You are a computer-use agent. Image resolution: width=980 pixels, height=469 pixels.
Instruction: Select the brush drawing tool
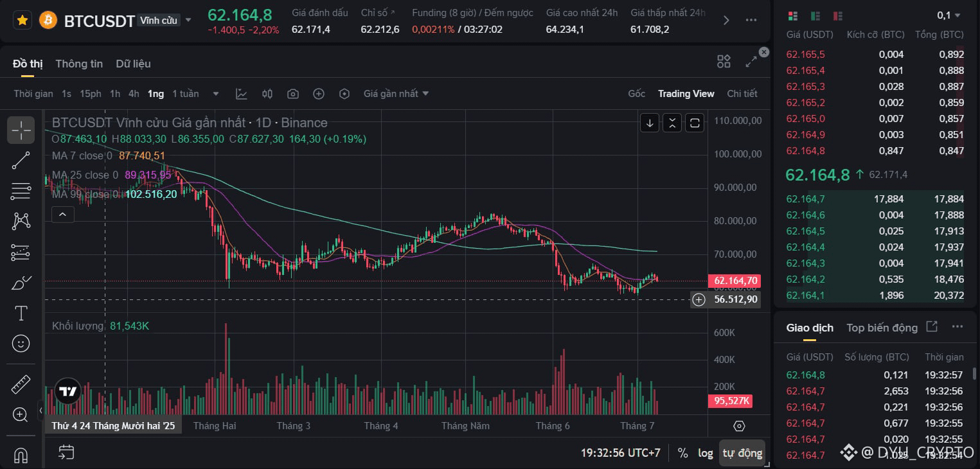click(x=21, y=283)
